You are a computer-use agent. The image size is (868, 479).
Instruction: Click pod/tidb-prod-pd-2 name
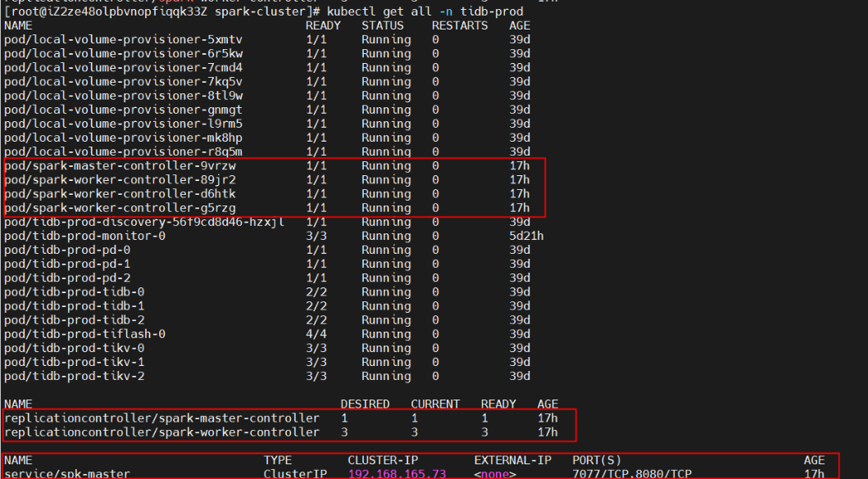pyautogui.click(x=67, y=278)
